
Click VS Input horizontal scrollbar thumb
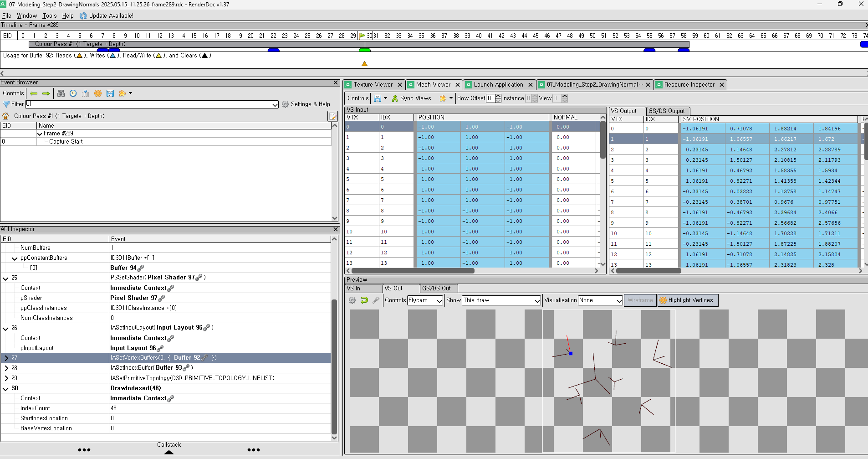414,271
